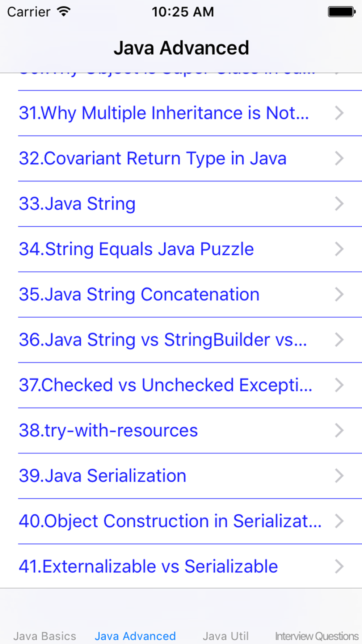
Task: Tap chevron beside try-with-resources
Action: pos(339,430)
